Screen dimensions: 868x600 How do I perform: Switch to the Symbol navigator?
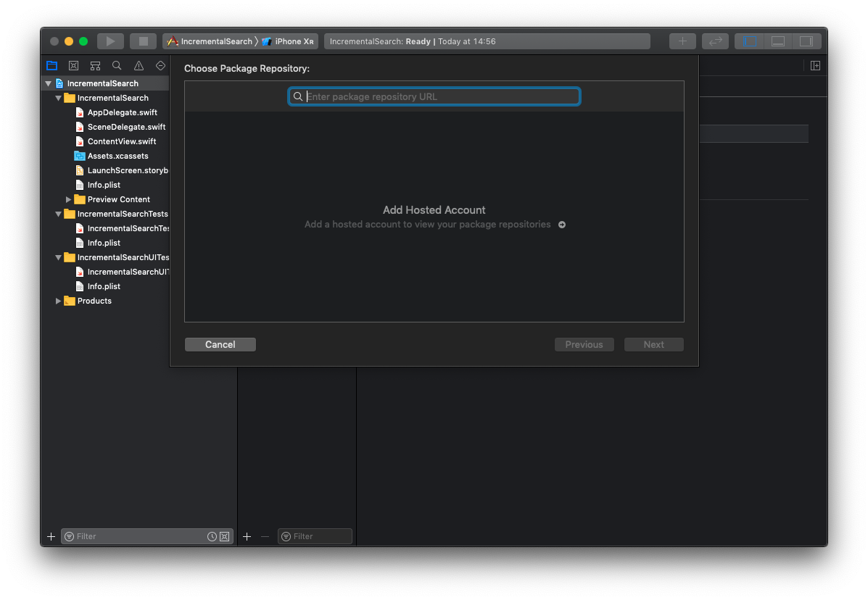pos(95,65)
